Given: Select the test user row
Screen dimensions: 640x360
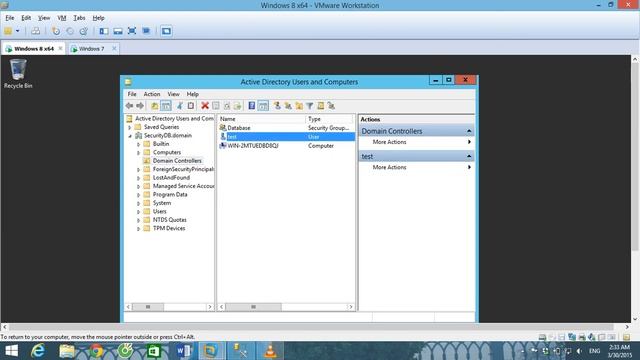Looking at the screenshot, I should [x=286, y=137].
